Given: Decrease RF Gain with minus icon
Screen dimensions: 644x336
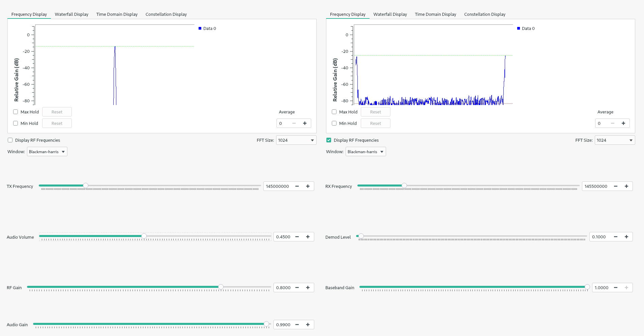Looking at the screenshot, I should coord(297,288).
